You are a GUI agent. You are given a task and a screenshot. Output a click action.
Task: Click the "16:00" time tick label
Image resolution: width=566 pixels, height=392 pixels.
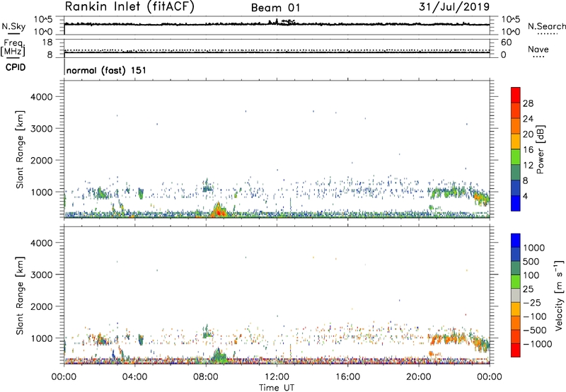[x=347, y=377]
